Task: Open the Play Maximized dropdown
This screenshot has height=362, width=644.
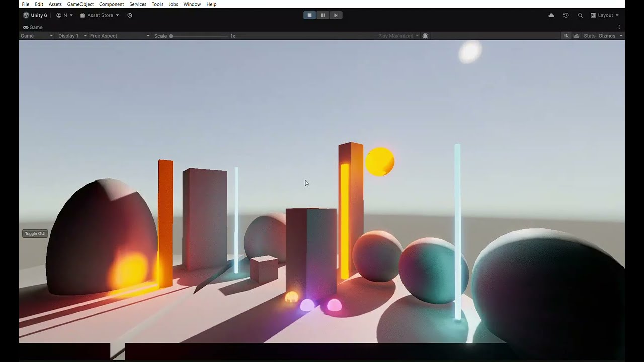Action: click(x=398, y=36)
